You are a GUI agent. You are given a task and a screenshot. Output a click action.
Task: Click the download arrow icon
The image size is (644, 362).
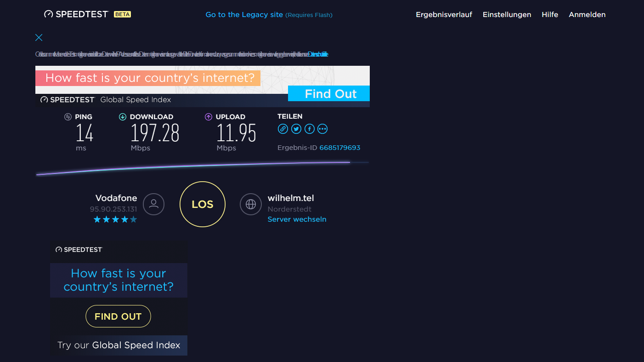[x=123, y=117]
